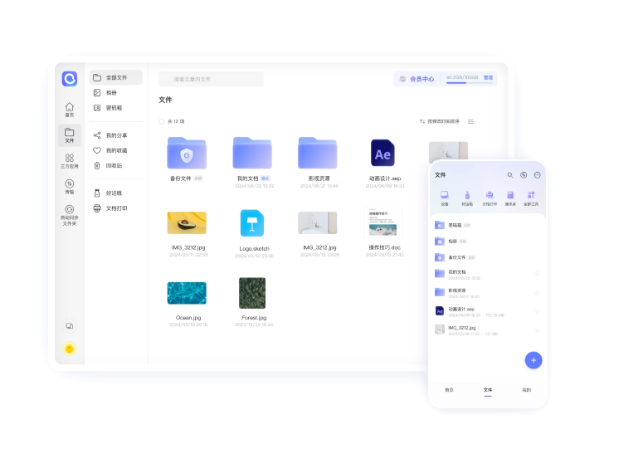Screen dimensions: 634x452
Task: Star the .aep file in mobile list
Action: coord(537,311)
